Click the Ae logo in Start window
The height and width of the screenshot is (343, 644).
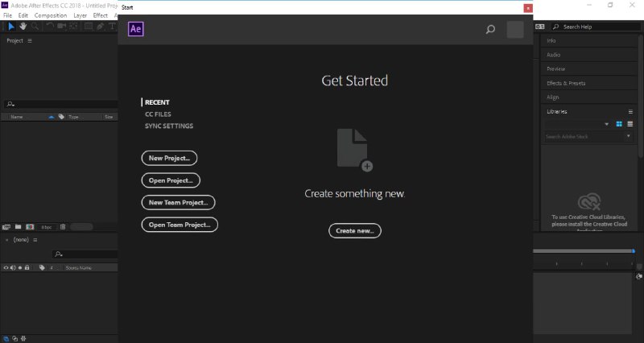[135, 29]
